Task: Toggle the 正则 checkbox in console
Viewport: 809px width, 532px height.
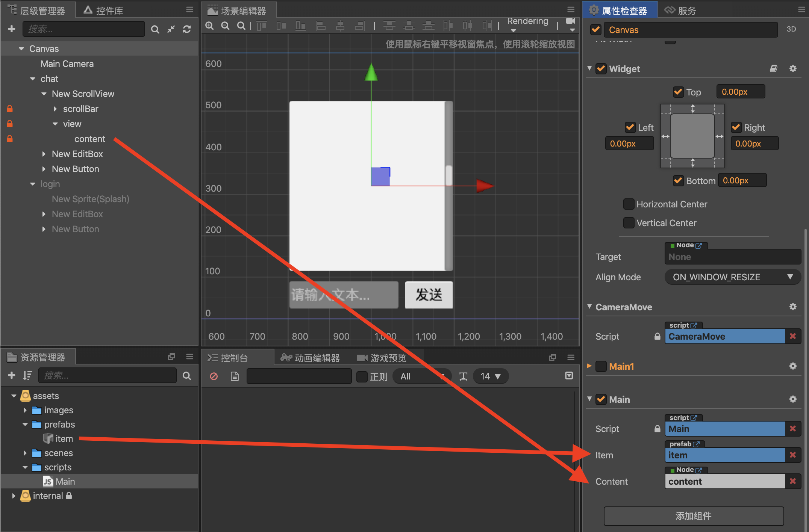Action: (362, 376)
